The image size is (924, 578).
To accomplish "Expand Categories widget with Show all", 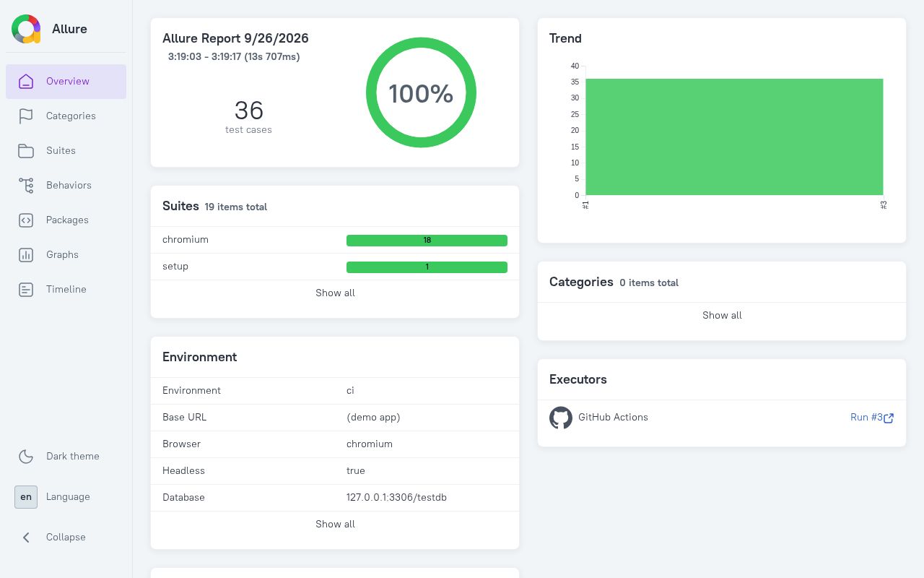I will point(722,316).
